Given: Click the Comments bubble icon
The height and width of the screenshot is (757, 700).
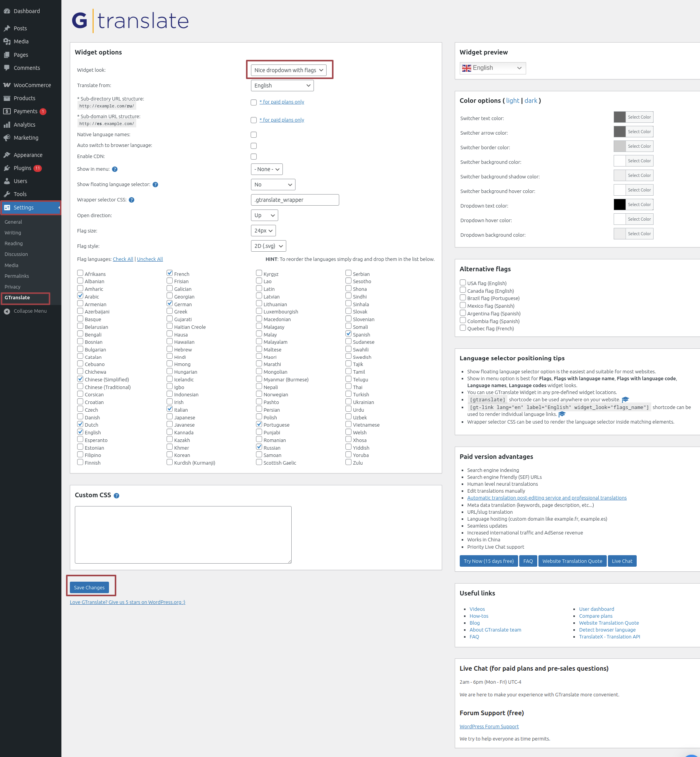Looking at the screenshot, I should [x=7, y=68].
